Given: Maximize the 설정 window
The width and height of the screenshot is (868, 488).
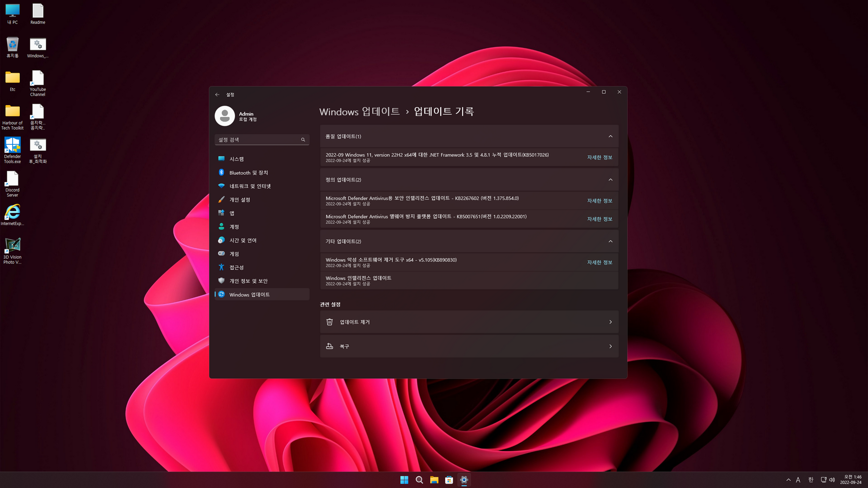Looking at the screenshot, I should click(604, 92).
